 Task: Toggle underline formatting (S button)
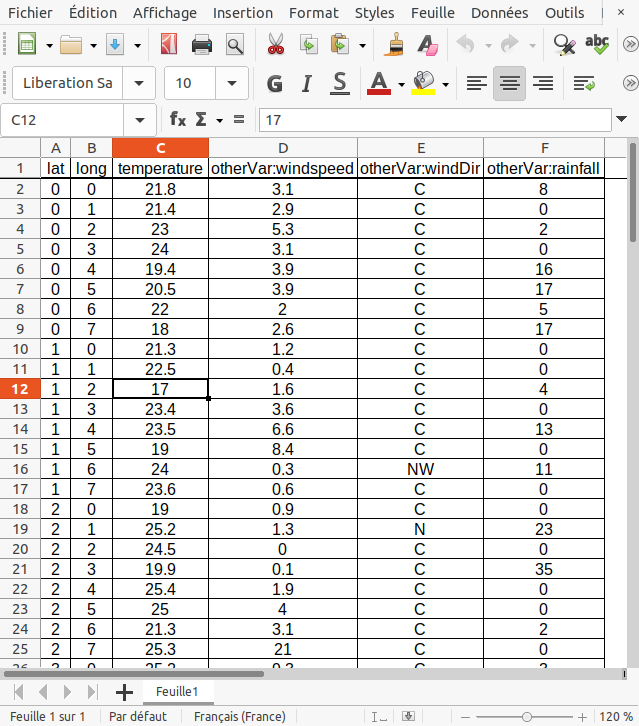339,83
